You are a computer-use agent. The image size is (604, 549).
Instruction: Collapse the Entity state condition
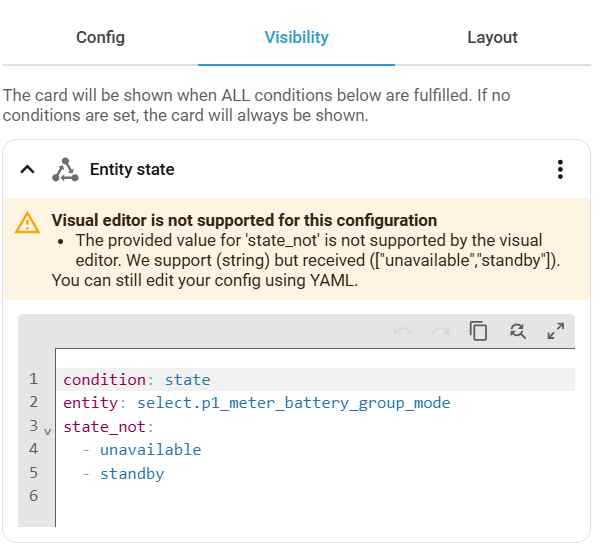[27, 169]
